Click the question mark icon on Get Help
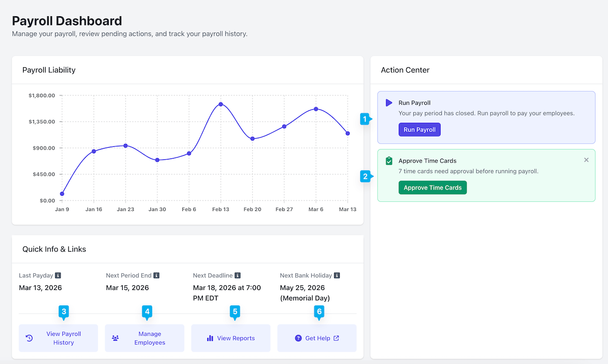Screen dimensions: 608x364 point(298,338)
